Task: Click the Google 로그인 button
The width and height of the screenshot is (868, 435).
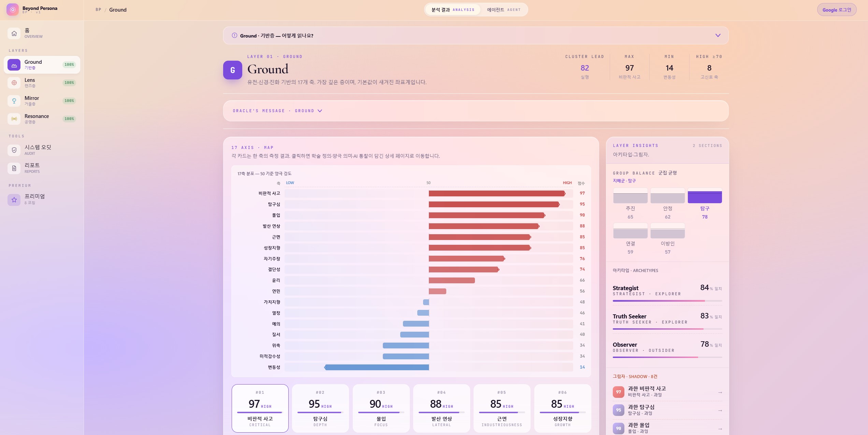Action: 837,10
